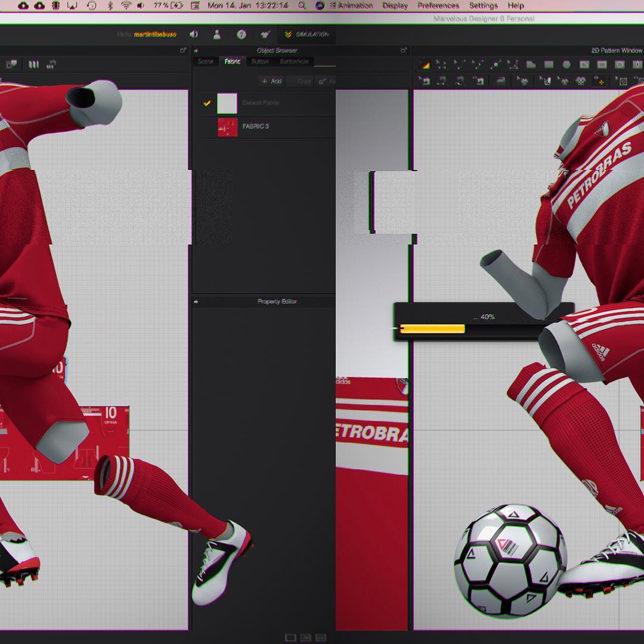Image resolution: width=644 pixels, height=644 pixels.
Task: Toggle the Default Fabric checkmark
Action: [207, 103]
